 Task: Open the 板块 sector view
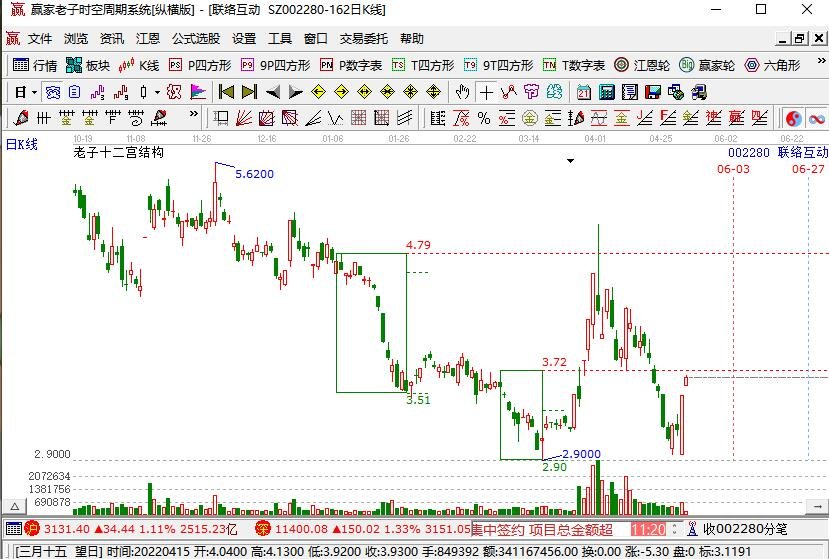[88, 65]
